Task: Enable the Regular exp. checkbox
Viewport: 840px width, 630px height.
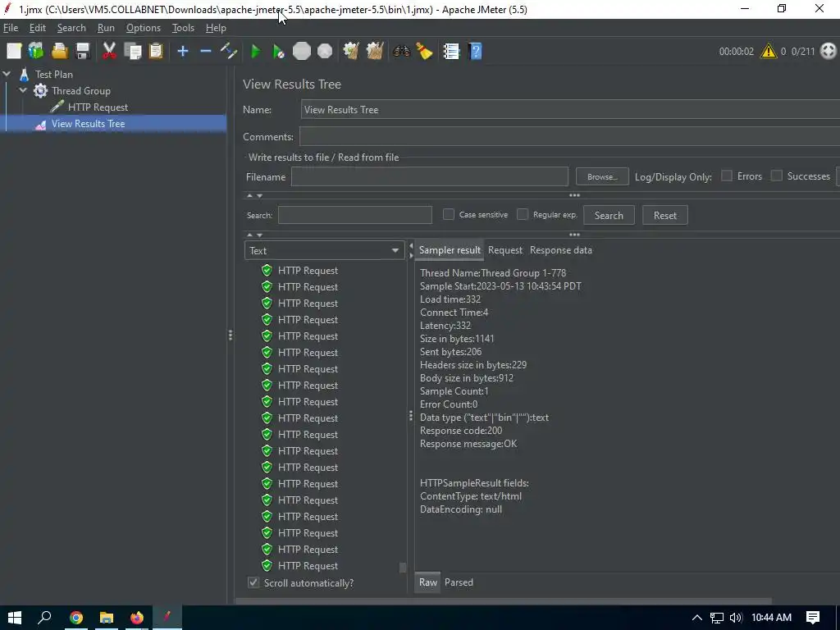Action: [x=523, y=214]
